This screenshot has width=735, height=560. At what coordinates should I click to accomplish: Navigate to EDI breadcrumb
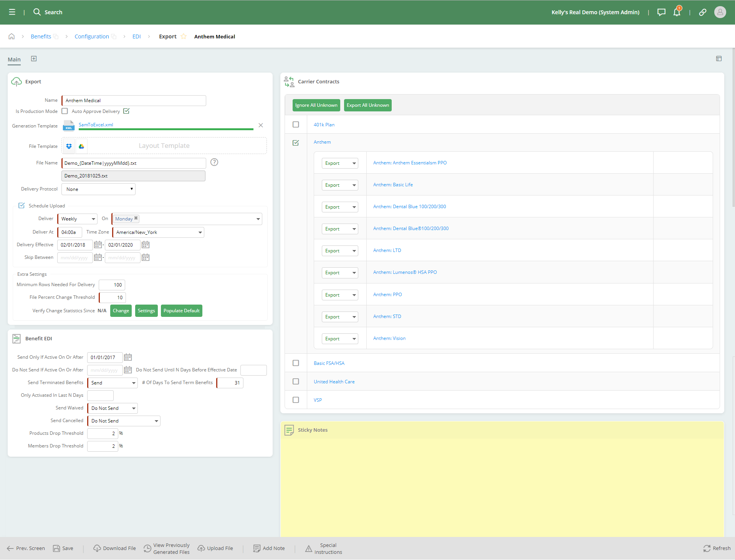[x=137, y=36]
